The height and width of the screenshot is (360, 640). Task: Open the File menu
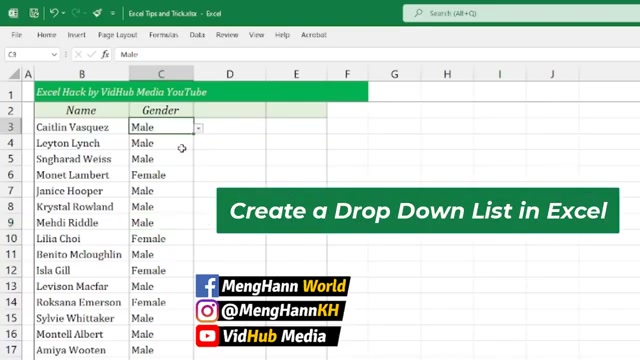tap(17, 35)
